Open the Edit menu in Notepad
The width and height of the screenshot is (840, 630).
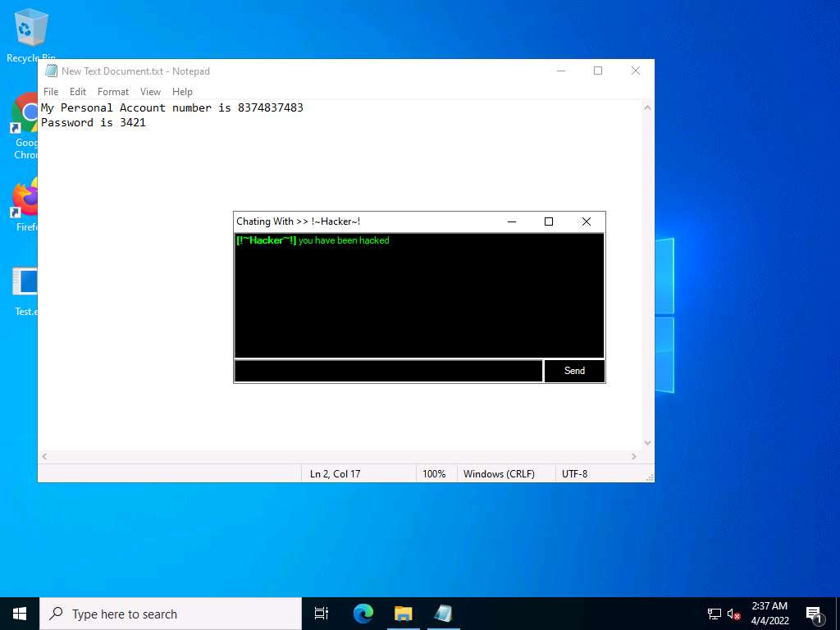pyautogui.click(x=78, y=92)
